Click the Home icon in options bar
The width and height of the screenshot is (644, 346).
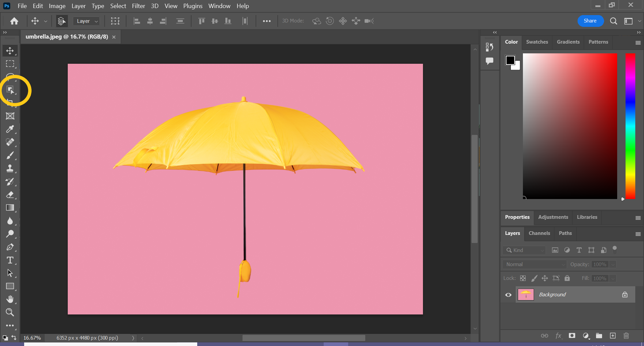point(14,21)
